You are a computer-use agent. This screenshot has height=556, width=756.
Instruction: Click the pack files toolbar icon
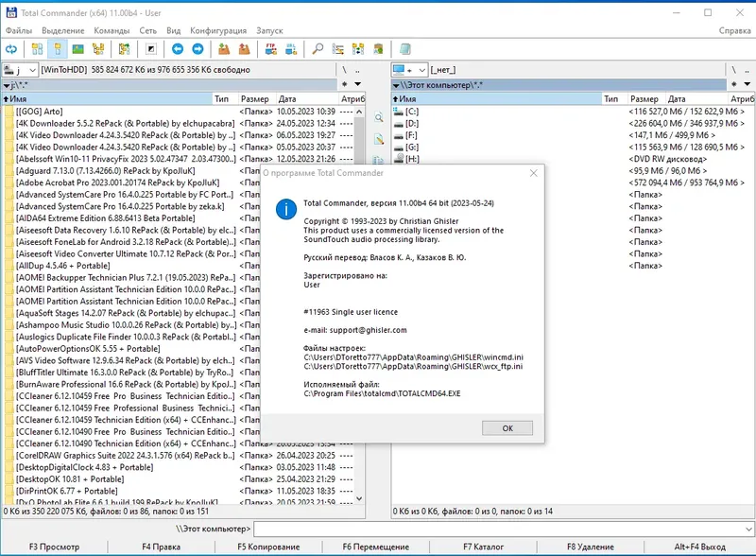point(224,49)
